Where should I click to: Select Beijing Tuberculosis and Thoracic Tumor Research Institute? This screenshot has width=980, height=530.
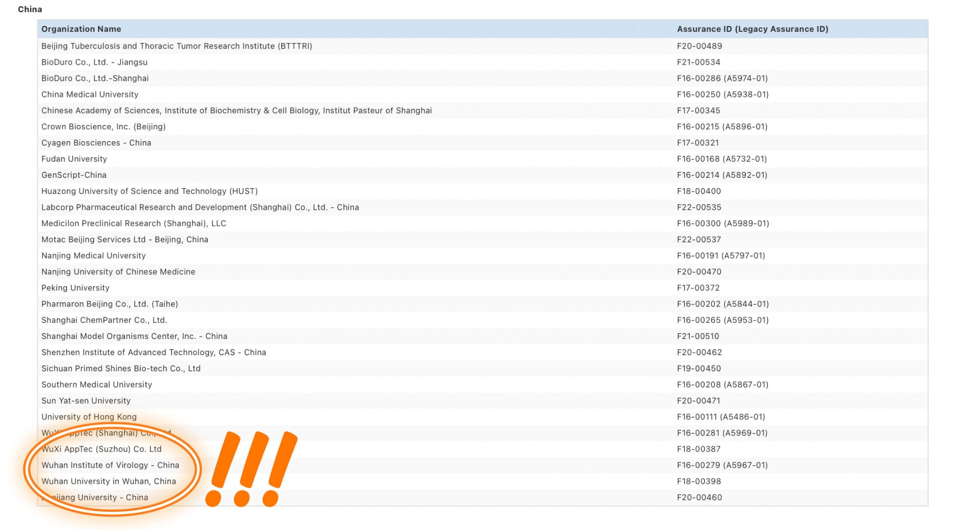tap(177, 46)
